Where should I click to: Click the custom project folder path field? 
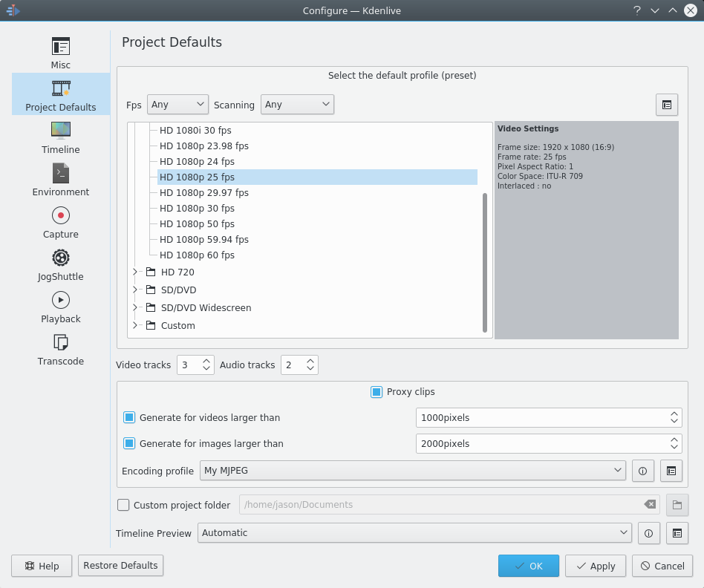point(449,505)
